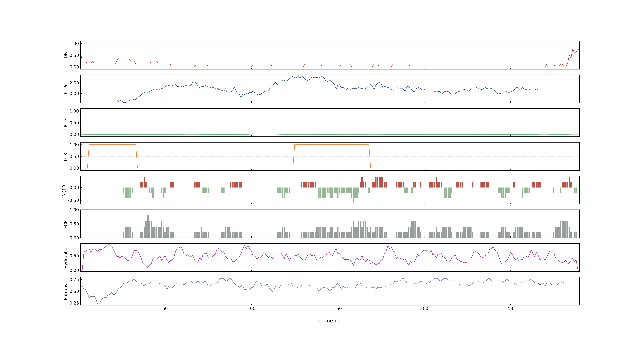Click the 0.50 tick of Hydropho panel
This screenshot has width=644, height=343.
point(74,256)
